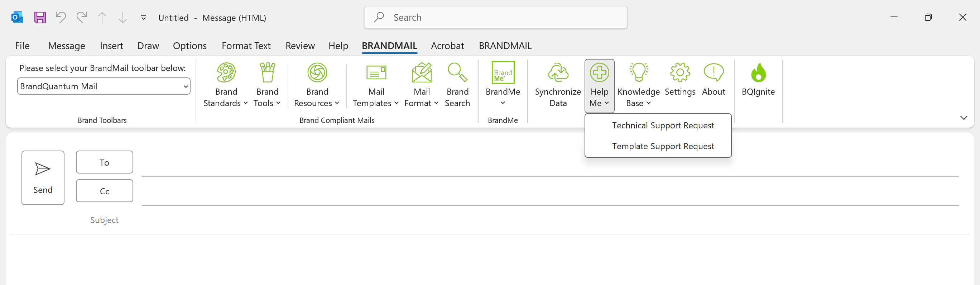Undo the last action
Screen dimensions: 980x285
(61, 18)
